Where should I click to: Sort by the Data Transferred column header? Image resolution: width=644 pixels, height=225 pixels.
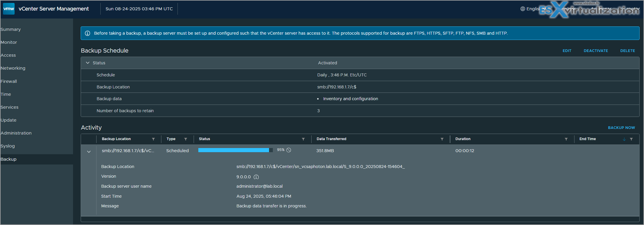point(332,139)
